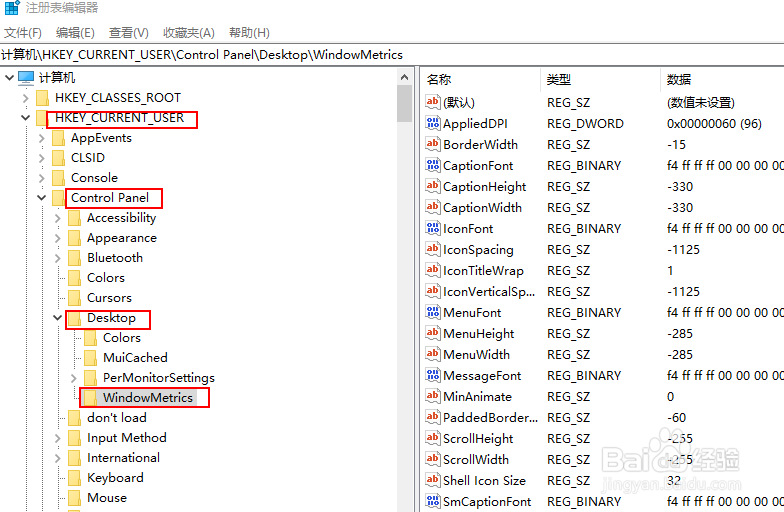The image size is (784, 512).
Task: Click the string icon beside BorderWidth
Action: (432, 144)
